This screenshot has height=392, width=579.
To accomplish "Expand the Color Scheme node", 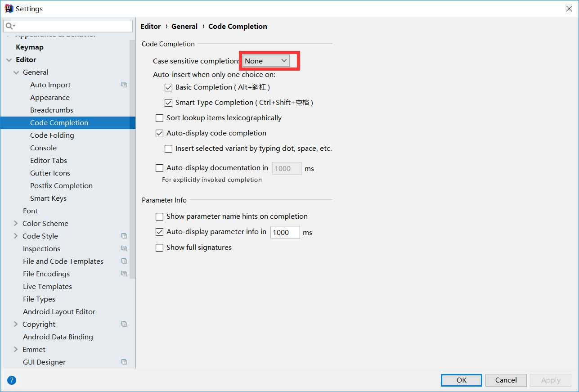I will (x=16, y=223).
